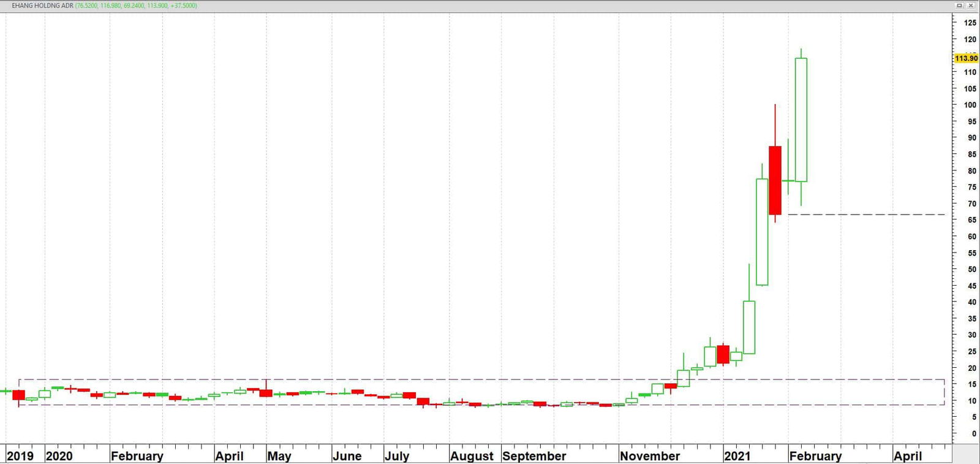Close the EHANG chart pane

click(x=971, y=6)
